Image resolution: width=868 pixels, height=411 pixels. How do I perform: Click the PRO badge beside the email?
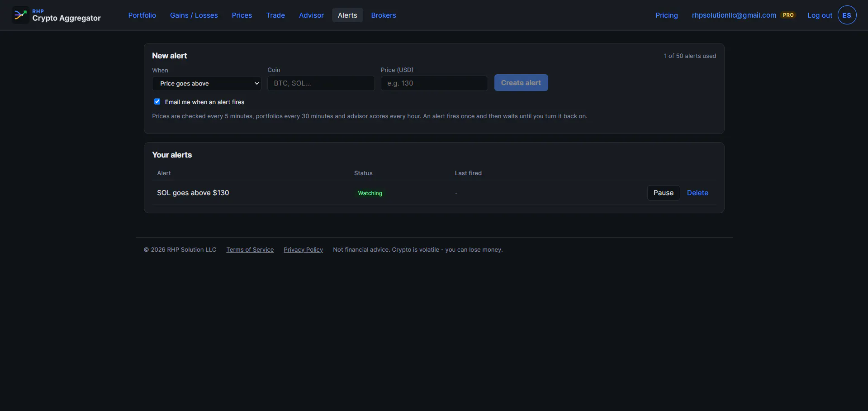coord(788,15)
